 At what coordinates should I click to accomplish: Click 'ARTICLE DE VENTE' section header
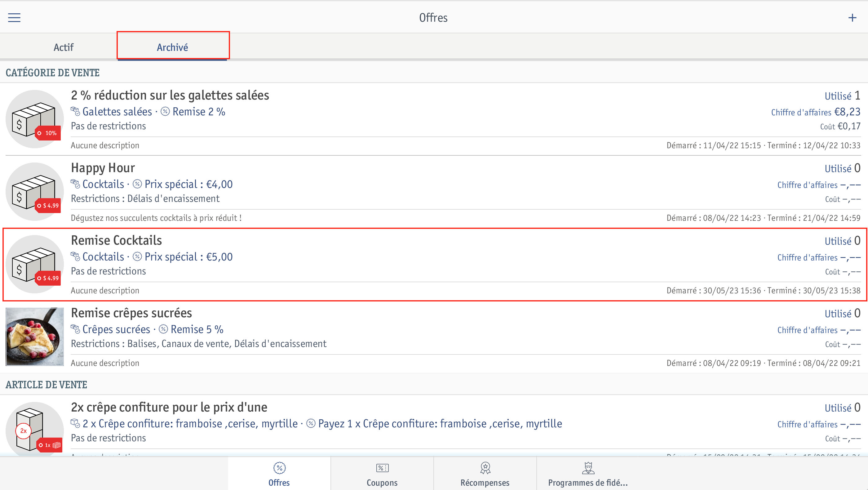coord(46,385)
